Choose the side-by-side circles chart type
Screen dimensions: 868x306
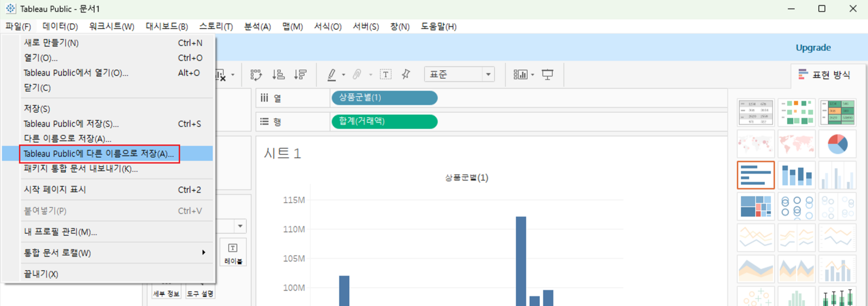838,206
